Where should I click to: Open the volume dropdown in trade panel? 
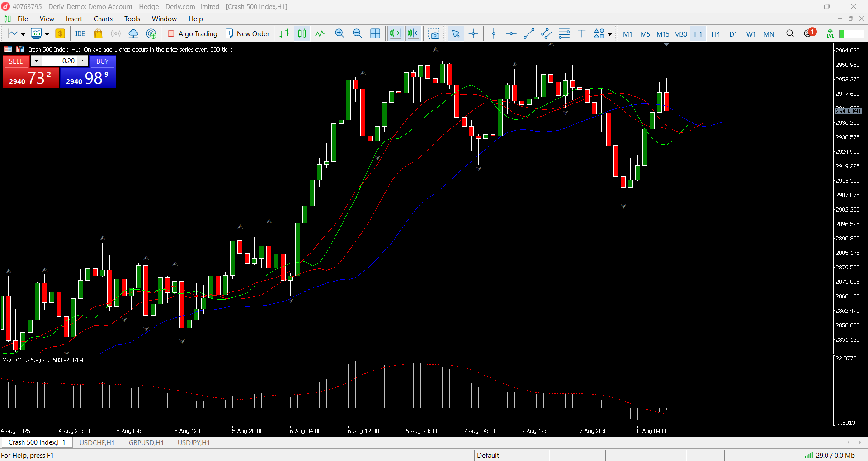[36, 61]
